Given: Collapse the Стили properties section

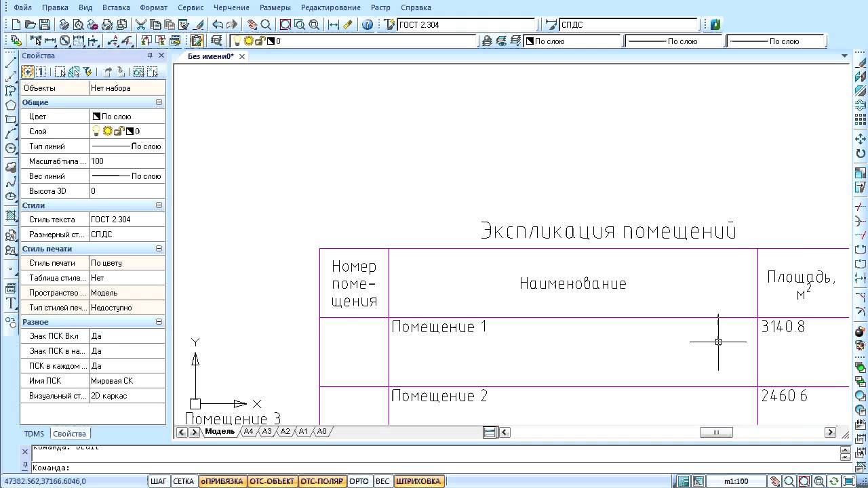Looking at the screenshot, I should pos(159,205).
